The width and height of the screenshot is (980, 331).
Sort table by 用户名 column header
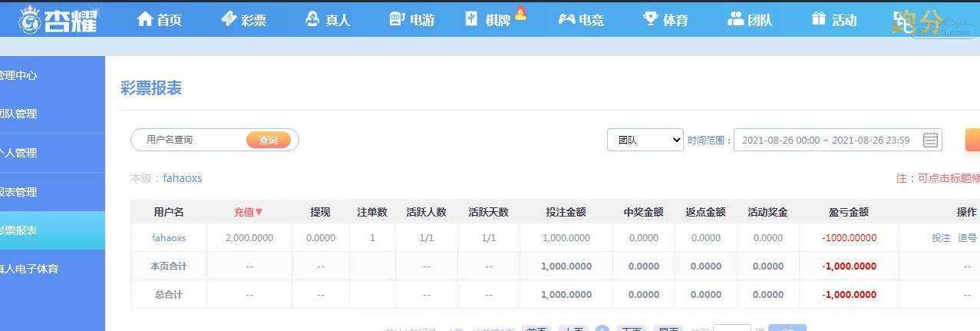click(x=169, y=212)
